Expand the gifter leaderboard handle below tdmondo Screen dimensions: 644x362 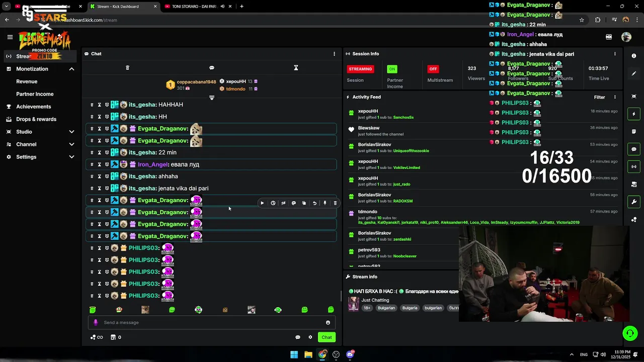click(212, 98)
